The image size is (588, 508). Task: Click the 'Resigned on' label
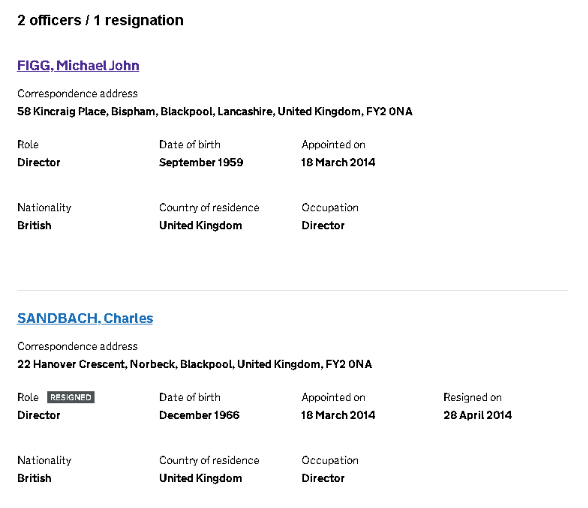472,397
